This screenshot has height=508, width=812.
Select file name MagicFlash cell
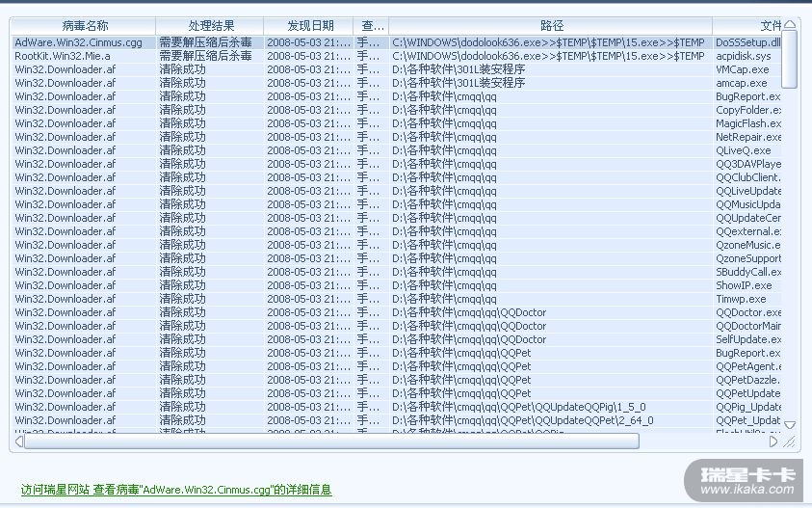pos(747,123)
